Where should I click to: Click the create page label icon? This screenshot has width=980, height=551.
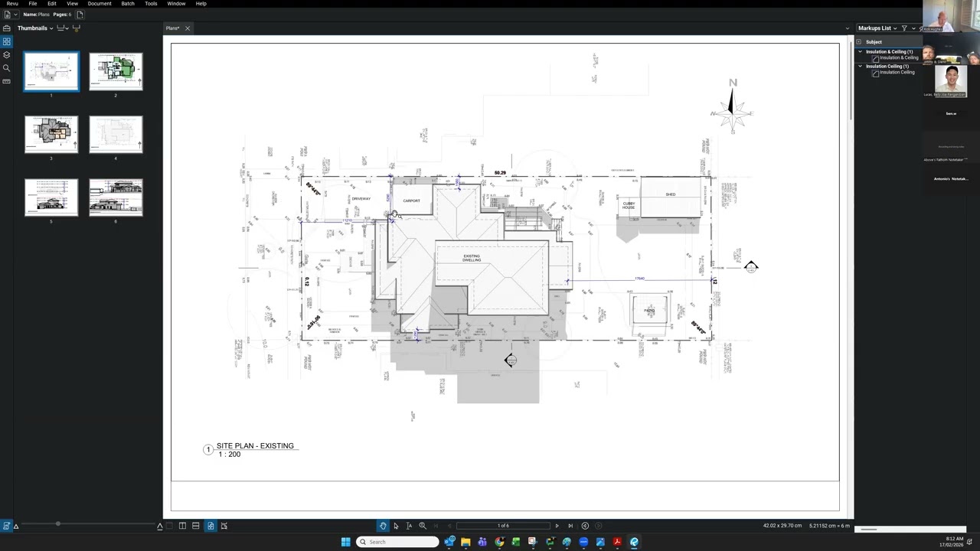[76, 28]
